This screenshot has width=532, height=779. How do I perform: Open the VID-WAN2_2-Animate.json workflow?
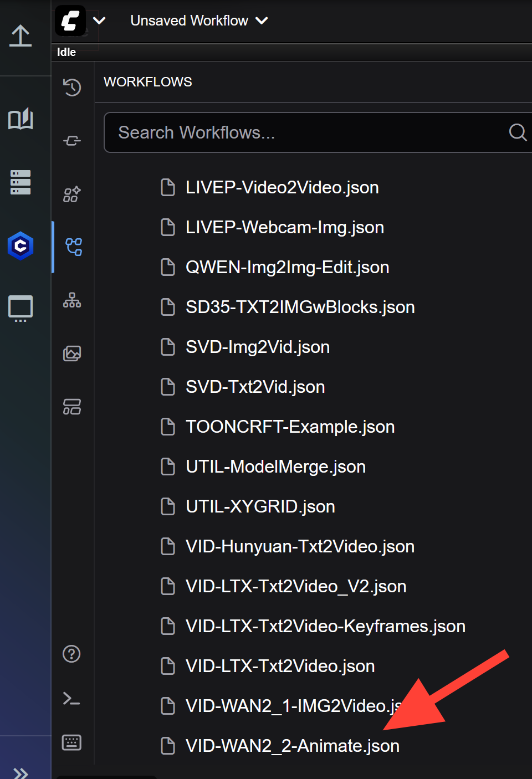292,746
